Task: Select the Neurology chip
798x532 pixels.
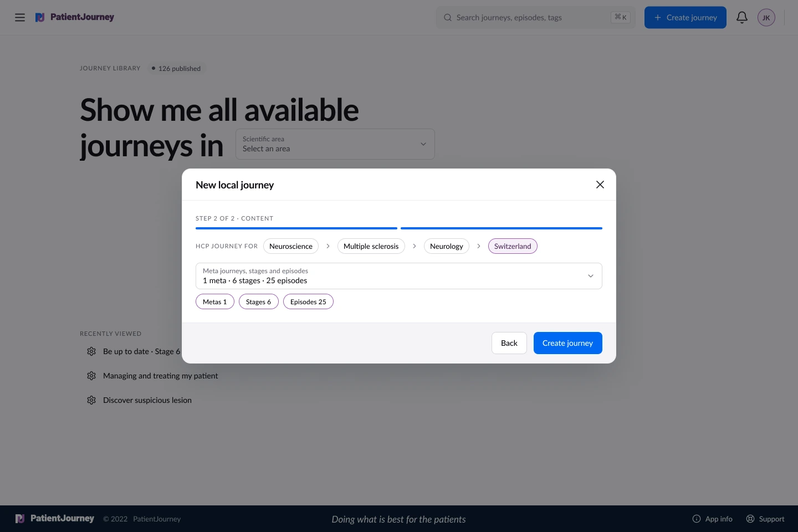Action: [447, 246]
